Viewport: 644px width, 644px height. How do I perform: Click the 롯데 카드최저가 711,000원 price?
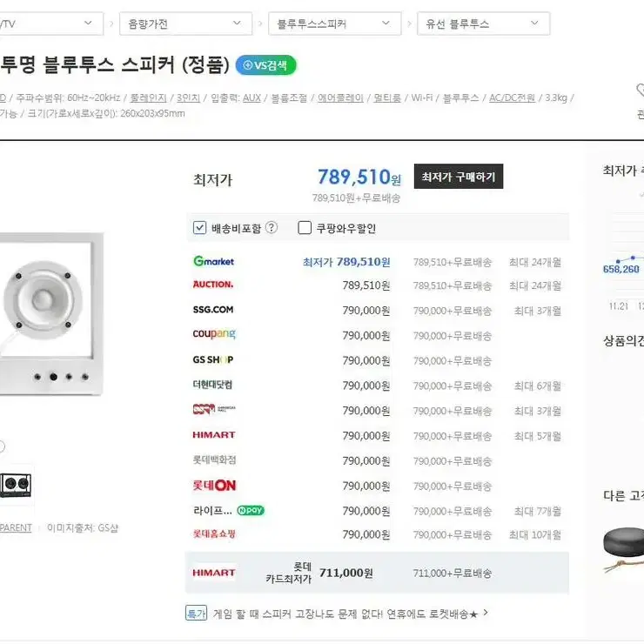345,573
